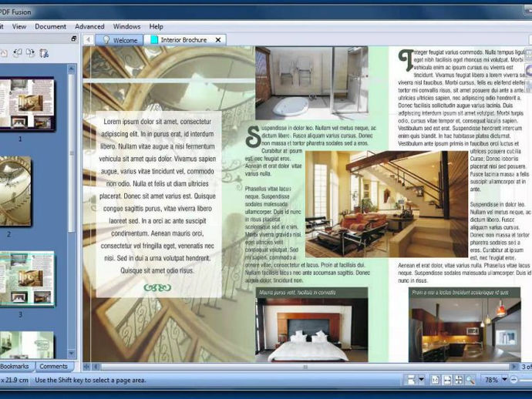Image resolution: width=532 pixels, height=399 pixels.
Task: Select page 1 thumbnail
Action: coord(26,104)
